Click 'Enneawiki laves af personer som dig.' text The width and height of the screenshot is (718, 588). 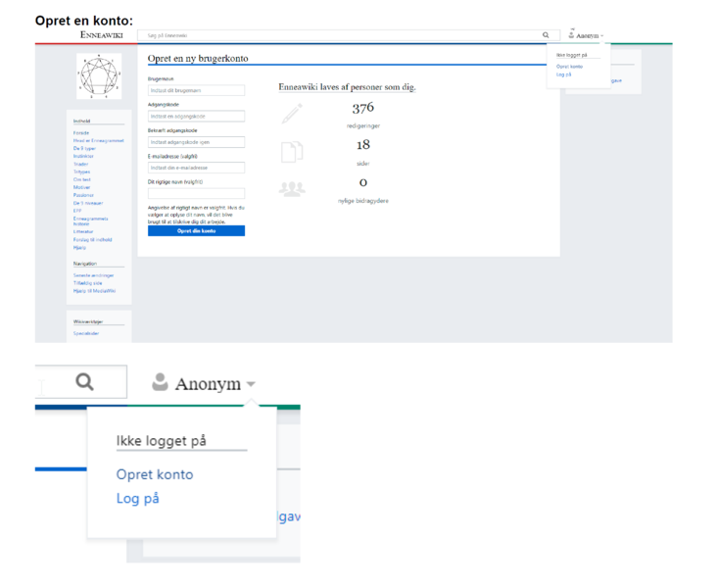347,87
